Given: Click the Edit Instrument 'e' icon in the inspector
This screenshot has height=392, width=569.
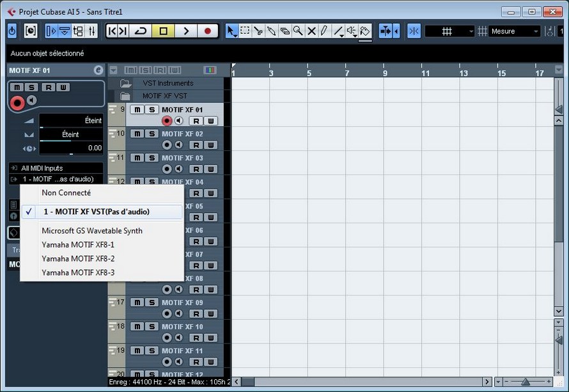Looking at the screenshot, I should [98, 70].
